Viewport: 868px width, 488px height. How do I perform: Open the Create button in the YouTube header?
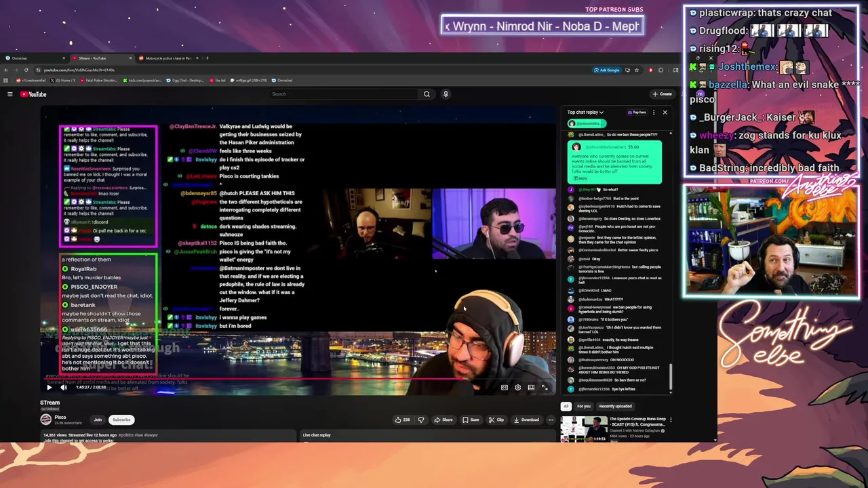click(x=662, y=94)
